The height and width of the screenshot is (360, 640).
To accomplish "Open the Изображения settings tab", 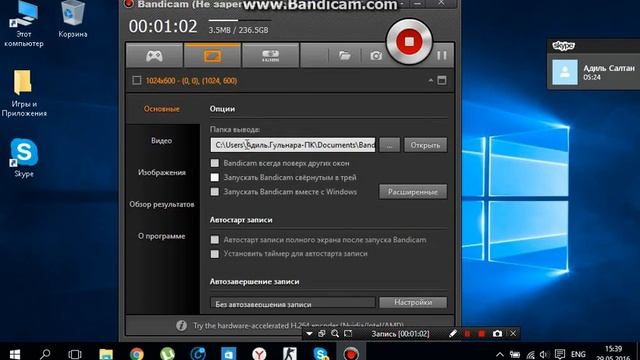I will 162,172.
